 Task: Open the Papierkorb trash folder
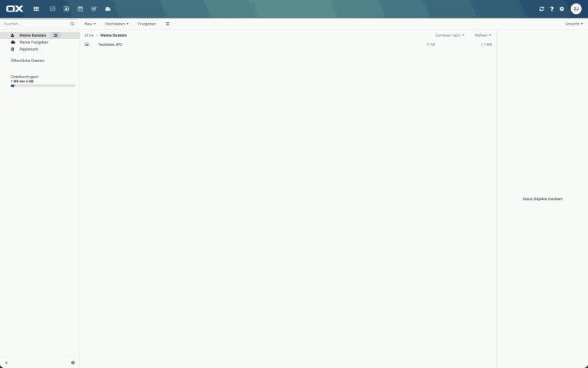29,49
